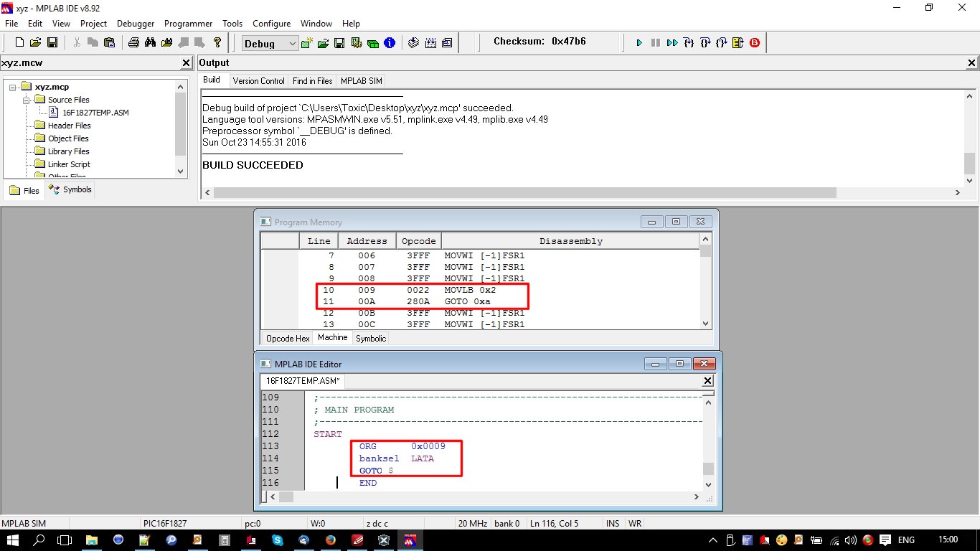
Task: Click the Reset processor icon
Action: coord(738,43)
